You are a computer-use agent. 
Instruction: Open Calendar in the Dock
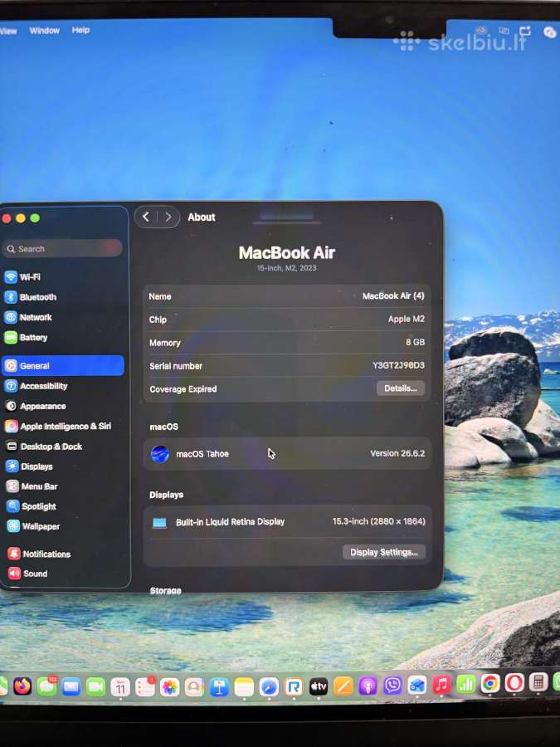pyautogui.click(x=120, y=687)
